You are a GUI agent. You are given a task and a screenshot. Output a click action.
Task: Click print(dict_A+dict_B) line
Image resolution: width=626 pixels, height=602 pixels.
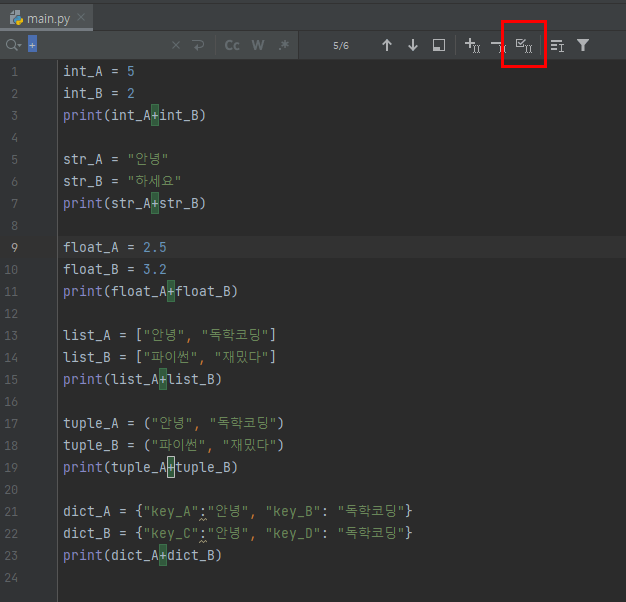click(x=142, y=555)
